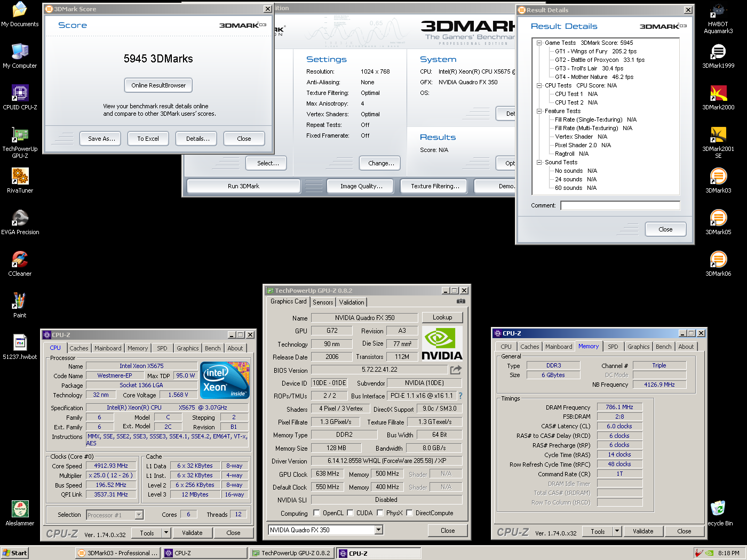Open the My Documents desktop icon
The height and width of the screenshot is (560, 747).
[20, 14]
